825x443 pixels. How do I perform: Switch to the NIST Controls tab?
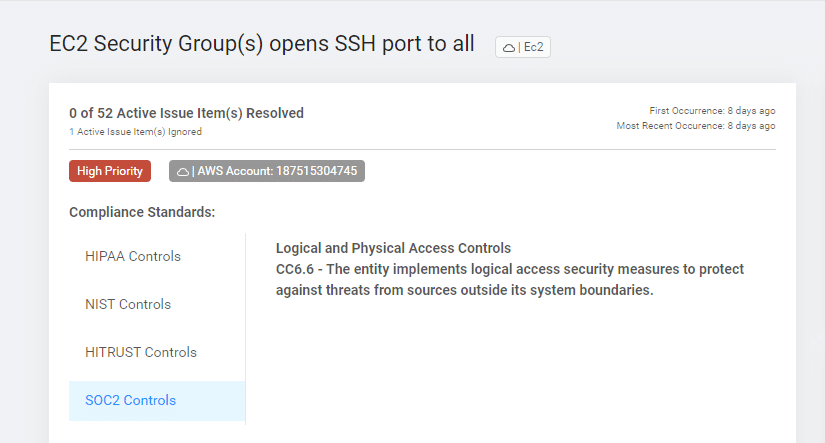point(128,304)
